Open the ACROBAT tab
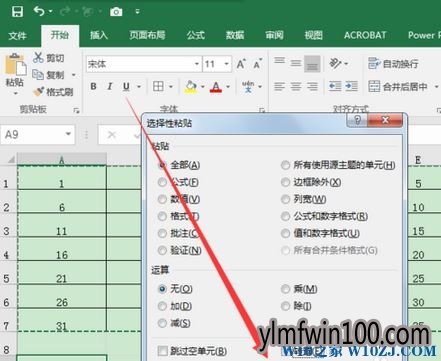Viewport: 441px width, 361px height. 365,35
